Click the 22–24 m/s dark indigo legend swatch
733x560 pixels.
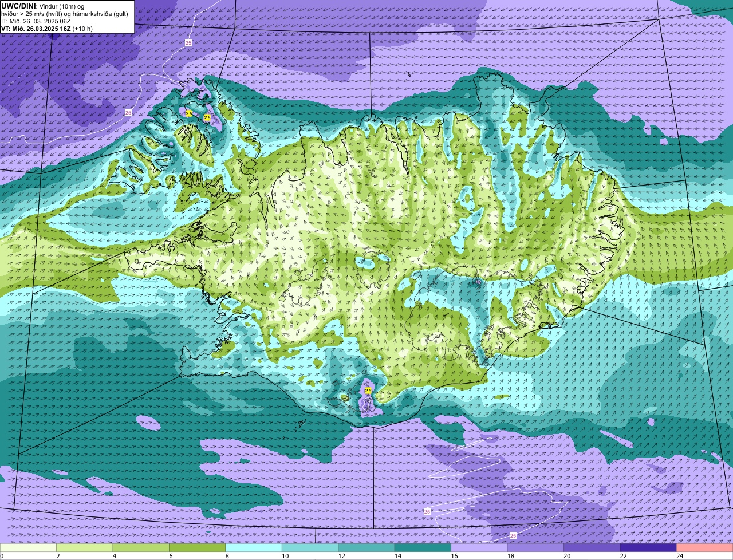648,548
